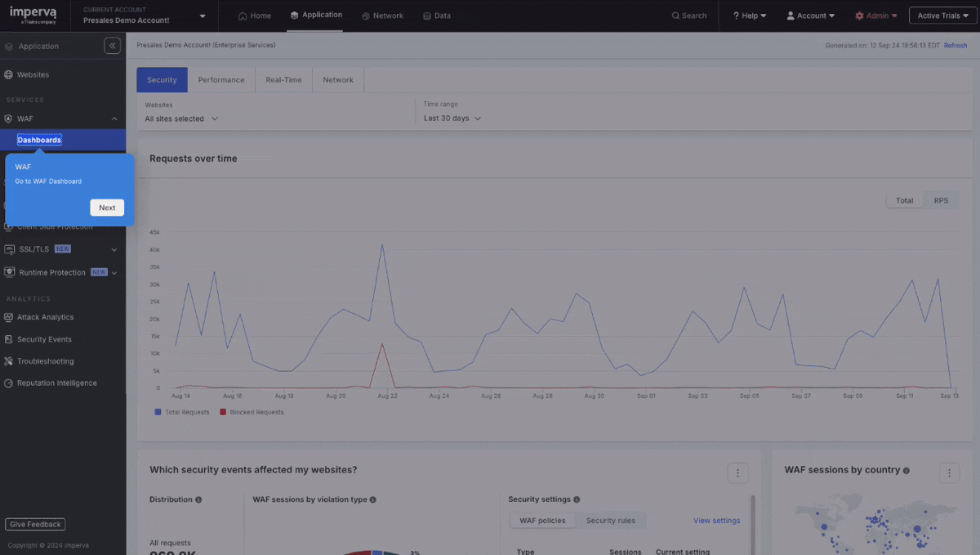The image size is (980, 555).
Task: Click info icon next to Security settings
Action: click(577, 499)
